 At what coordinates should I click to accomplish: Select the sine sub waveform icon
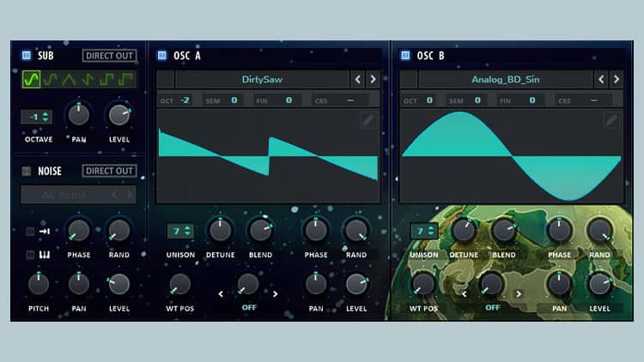[x=31, y=79]
